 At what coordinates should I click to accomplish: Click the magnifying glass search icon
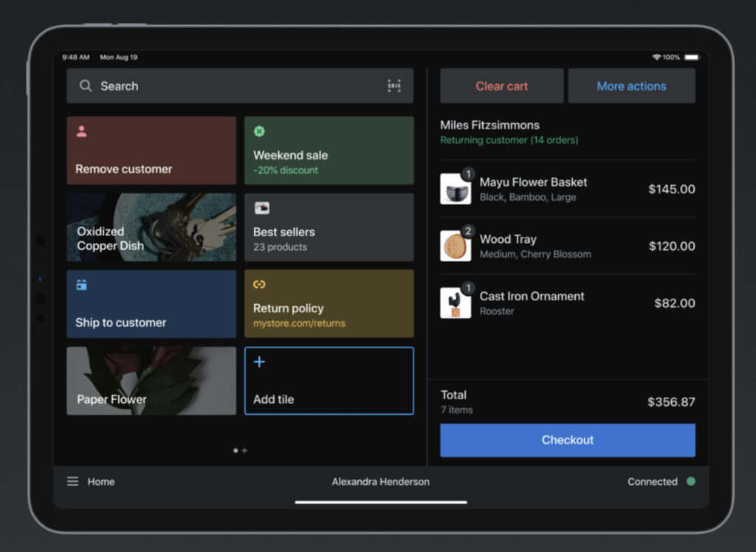tap(86, 86)
